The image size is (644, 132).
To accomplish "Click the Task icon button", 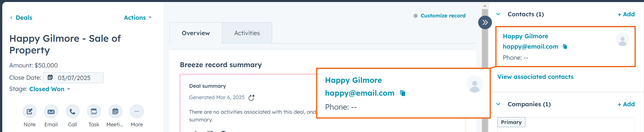I will [94, 111].
